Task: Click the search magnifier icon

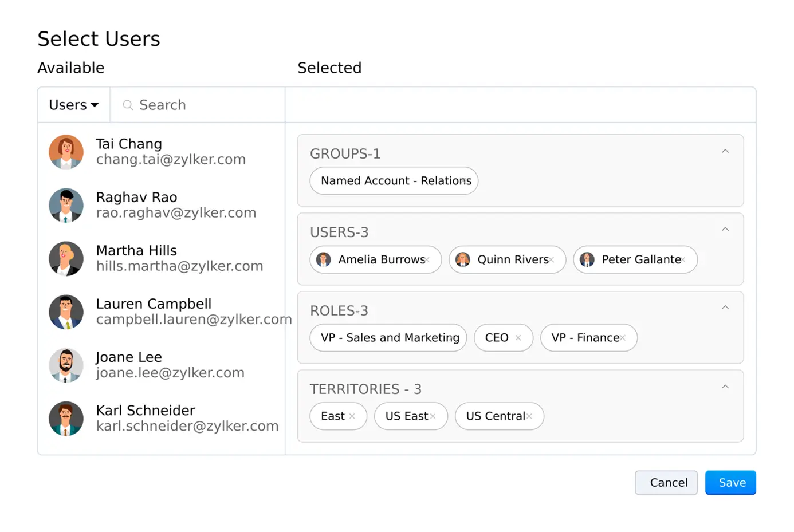Action: point(128,105)
